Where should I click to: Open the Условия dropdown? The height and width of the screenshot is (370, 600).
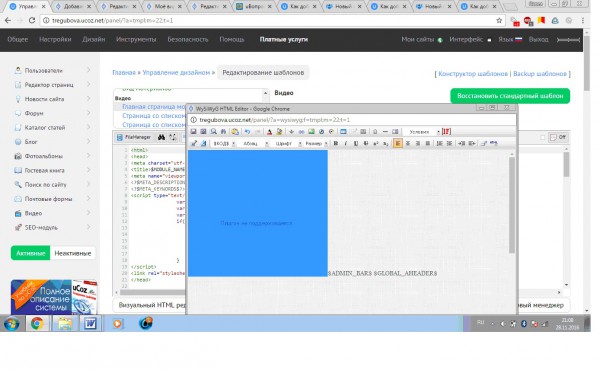click(422, 132)
